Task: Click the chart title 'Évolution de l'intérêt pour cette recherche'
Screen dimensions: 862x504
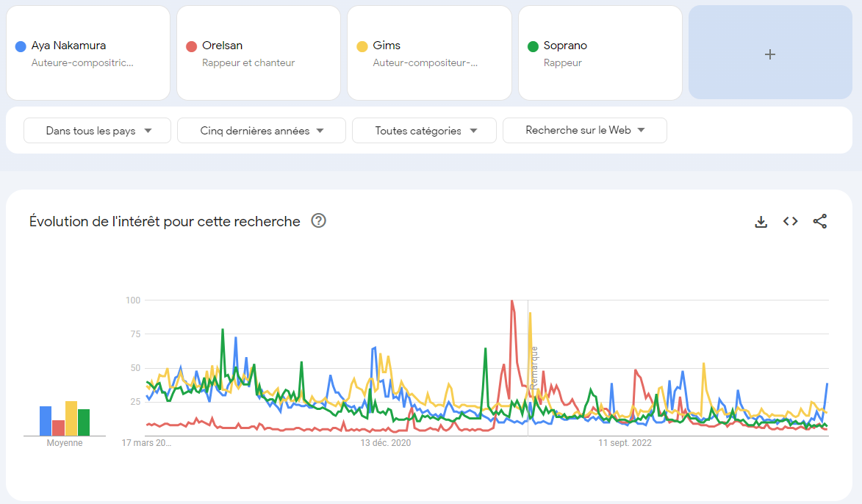Action: tap(165, 221)
